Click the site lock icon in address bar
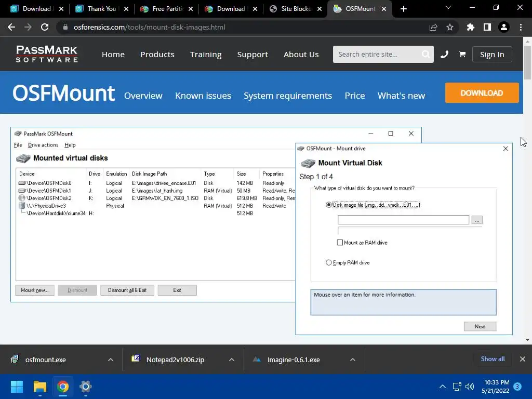 (65, 27)
